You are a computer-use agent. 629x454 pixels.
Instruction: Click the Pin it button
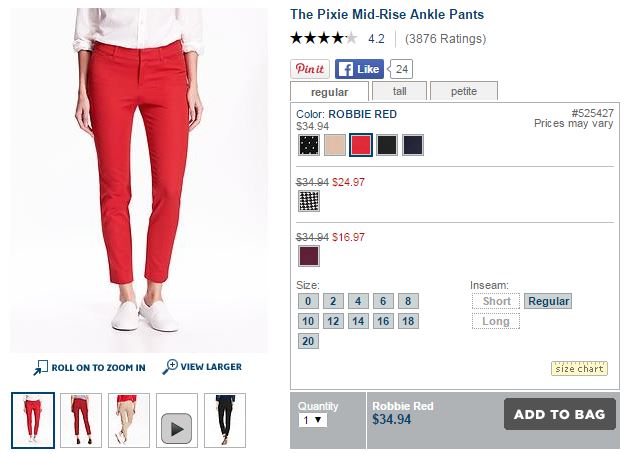click(x=310, y=69)
